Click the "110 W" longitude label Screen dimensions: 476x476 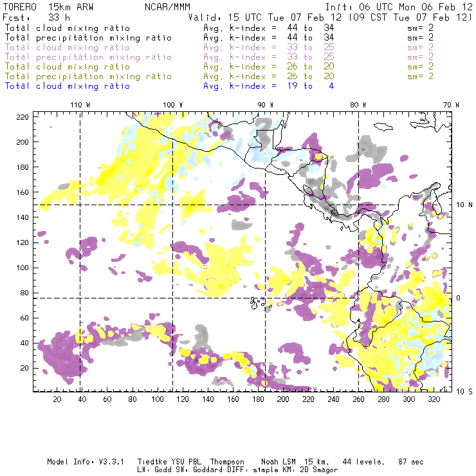pos(80,105)
